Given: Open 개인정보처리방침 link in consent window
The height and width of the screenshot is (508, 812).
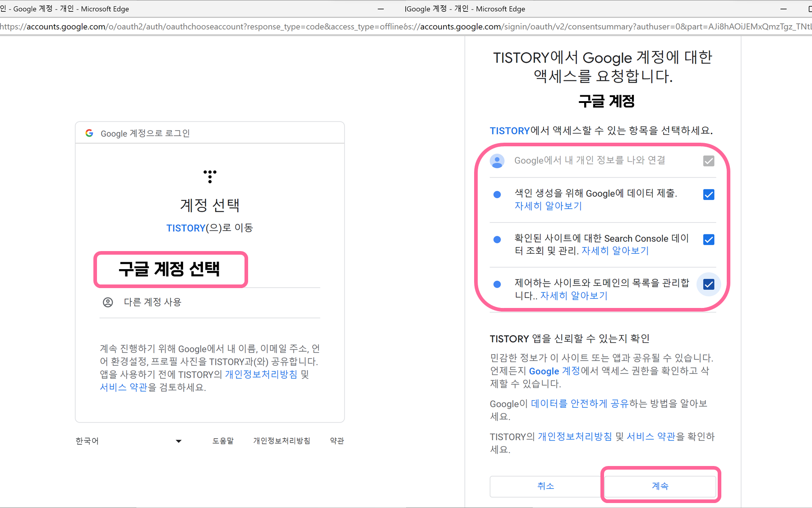Looking at the screenshot, I should pos(575,437).
